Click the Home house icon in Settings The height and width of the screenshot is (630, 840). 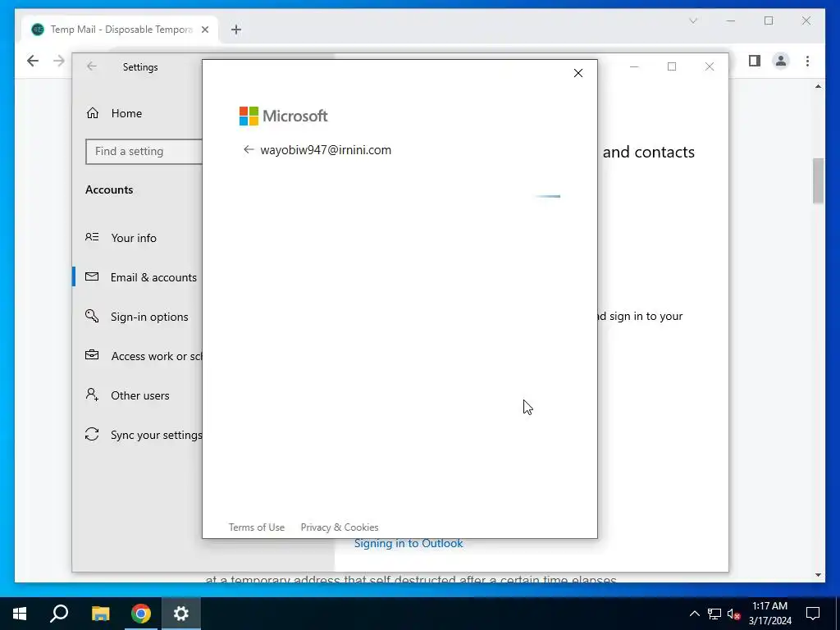pyautogui.click(x=93, y=113)
